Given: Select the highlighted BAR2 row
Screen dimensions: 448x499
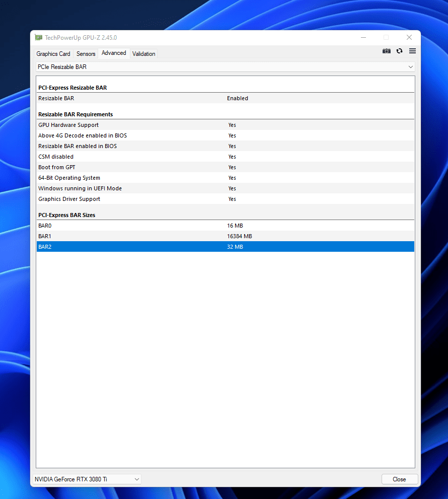Looking at the screenshot, I should (226, 247).
